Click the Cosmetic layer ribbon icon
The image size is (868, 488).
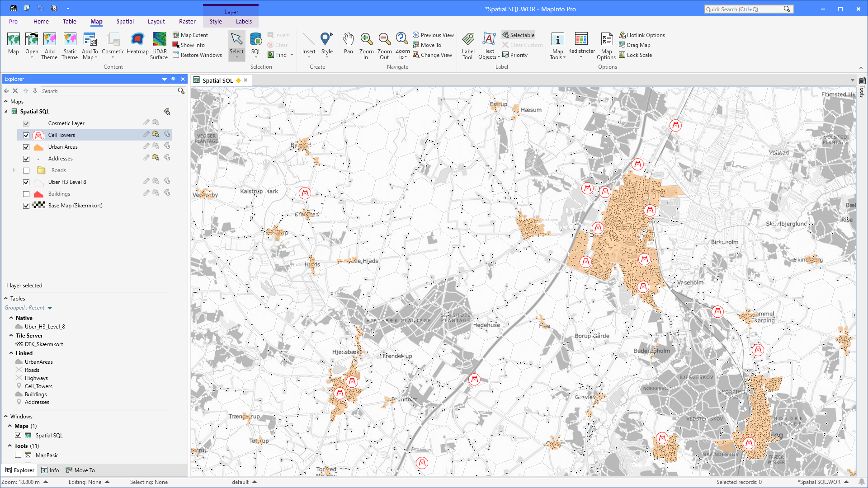point(113,39)
